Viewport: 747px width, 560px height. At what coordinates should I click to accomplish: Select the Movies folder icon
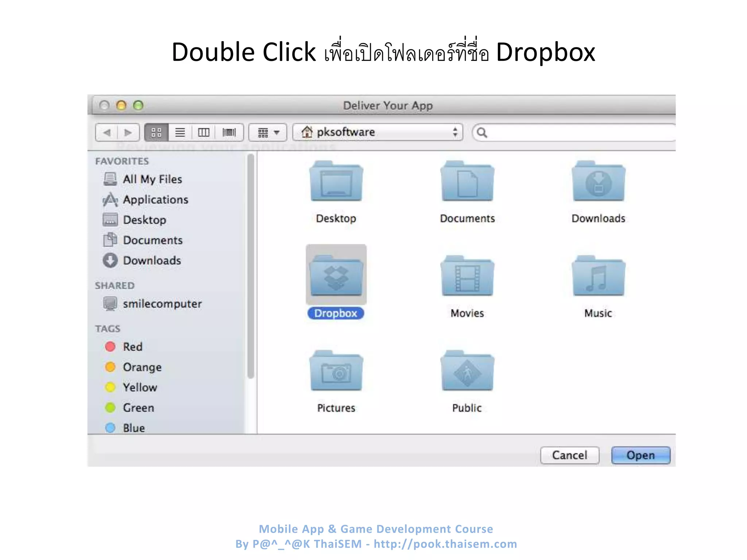point(467,276)
